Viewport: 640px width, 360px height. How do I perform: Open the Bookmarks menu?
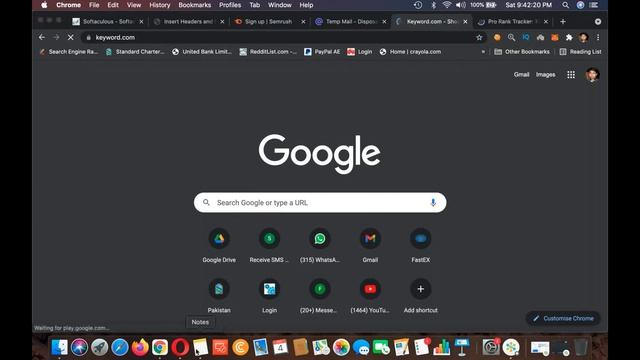click(x=195, y=5)
